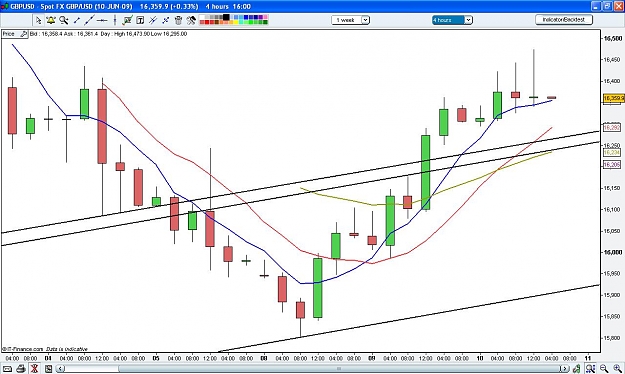Click the GBPUSD window title icon
625x374 pixels.
point(4,6)
